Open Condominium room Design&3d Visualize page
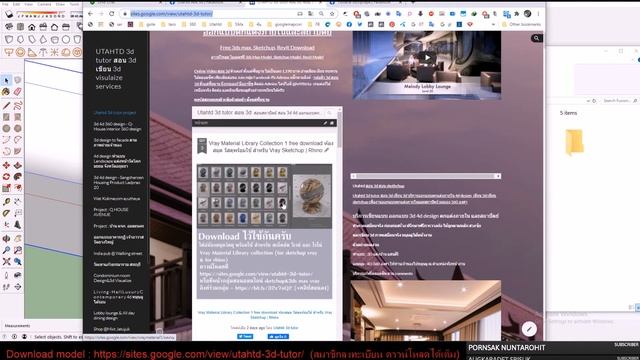The width and height of the screenshot is (640, 360). (x=112, y=278)
